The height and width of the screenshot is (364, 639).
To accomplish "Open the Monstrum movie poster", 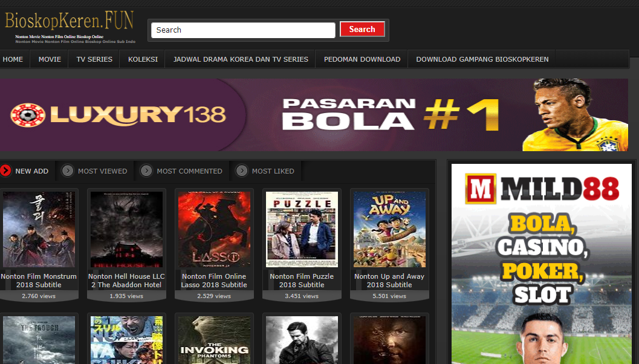I will [39, 230].
